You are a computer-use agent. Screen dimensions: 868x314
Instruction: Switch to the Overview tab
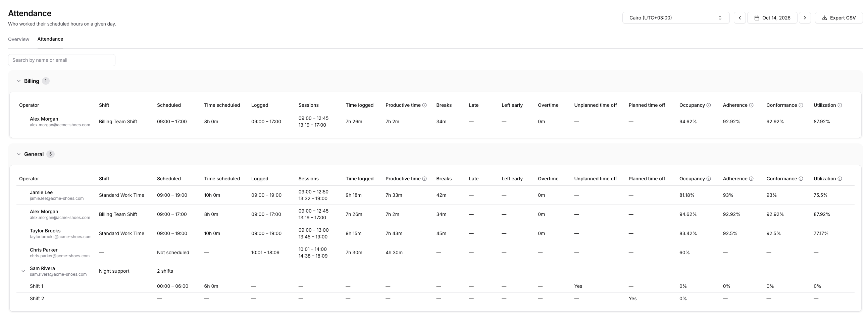click(x=18, y=39)
